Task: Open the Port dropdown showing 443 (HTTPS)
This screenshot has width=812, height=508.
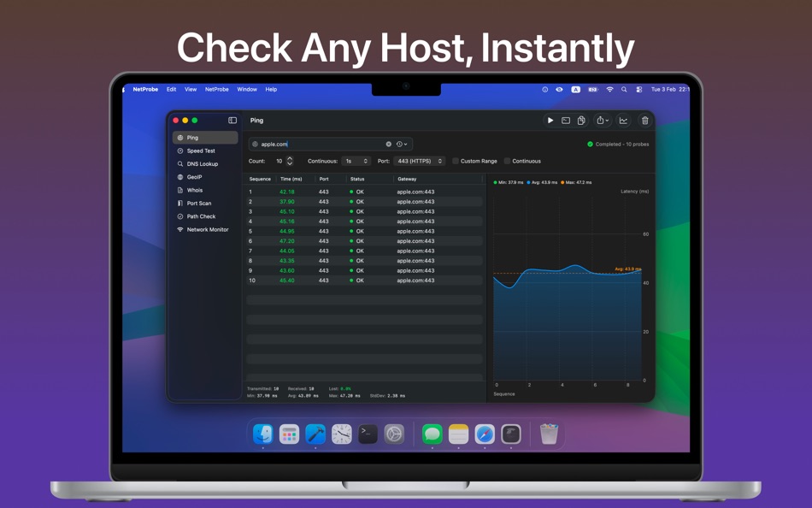Action: pos(419,161)
